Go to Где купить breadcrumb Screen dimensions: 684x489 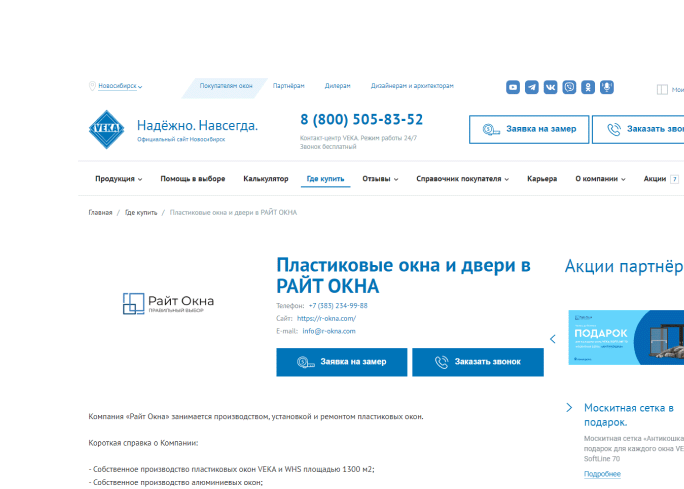141,212
